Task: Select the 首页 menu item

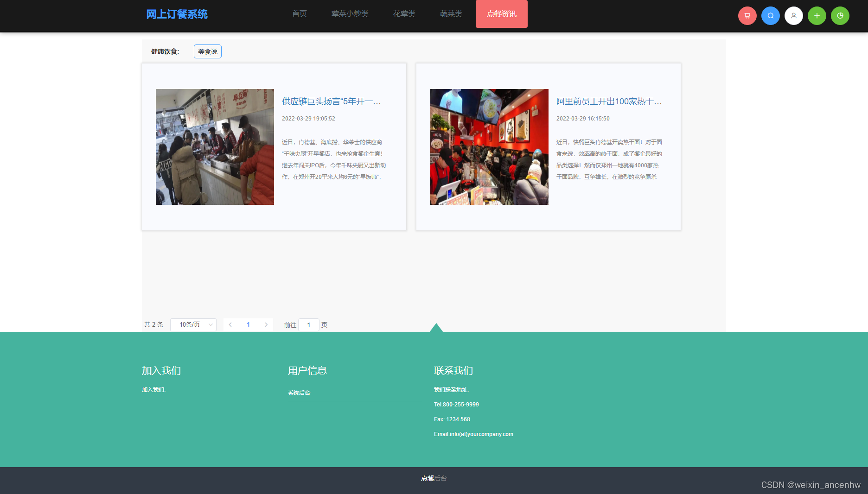Action: coord(300,14)
